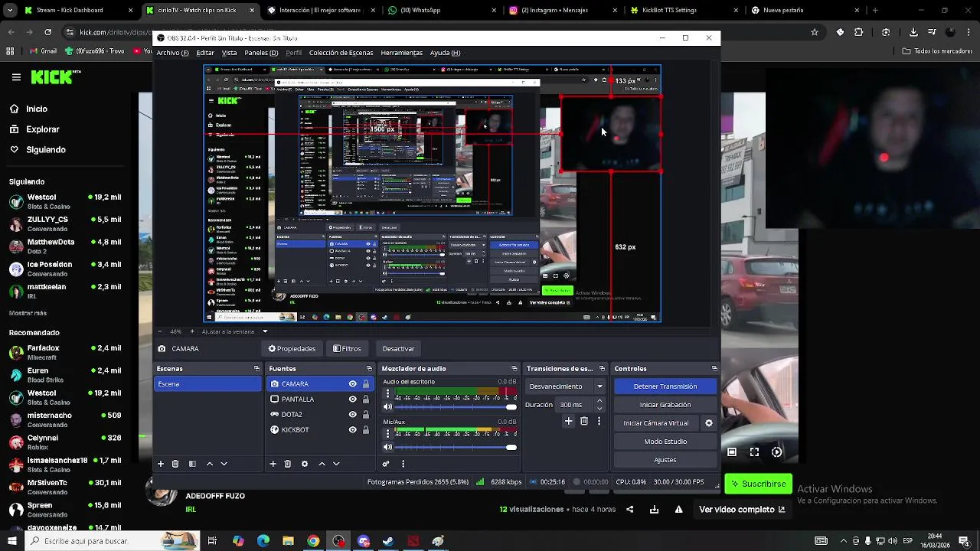Undock the Controles panel
Image resolution: width=980 pixels, height=551 pixels.
coord(714,369)
